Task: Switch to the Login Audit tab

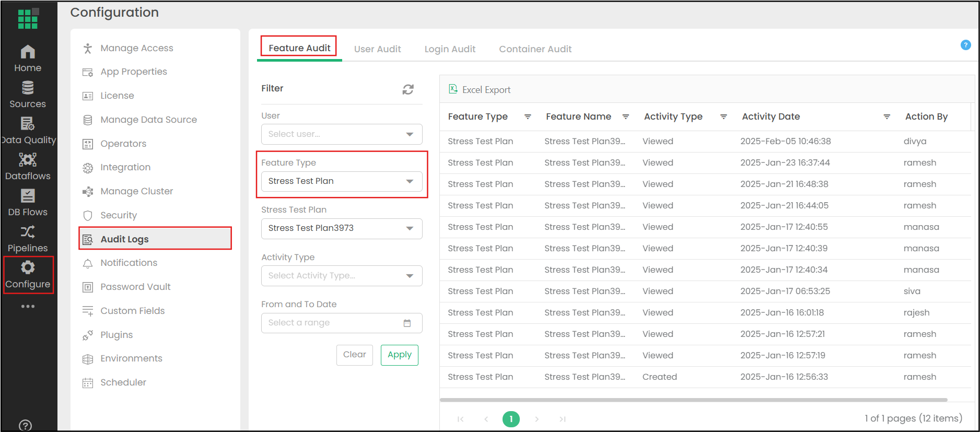Action: 450,49
